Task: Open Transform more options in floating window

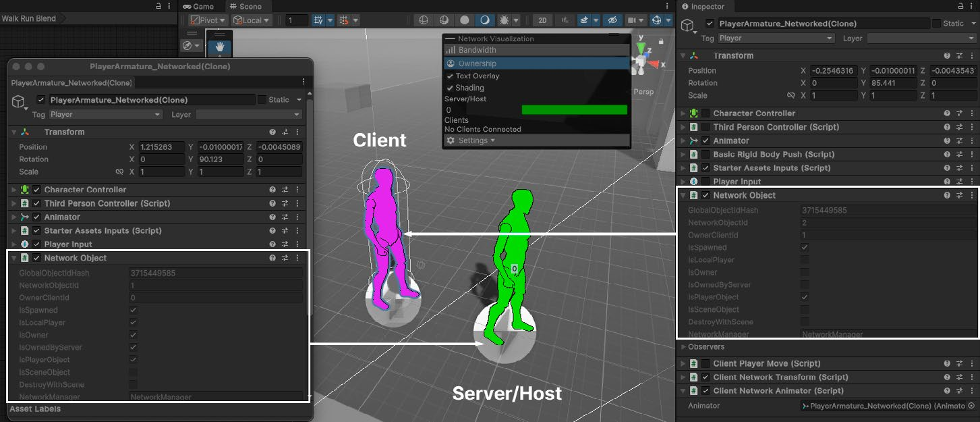Action: point(297,132)
